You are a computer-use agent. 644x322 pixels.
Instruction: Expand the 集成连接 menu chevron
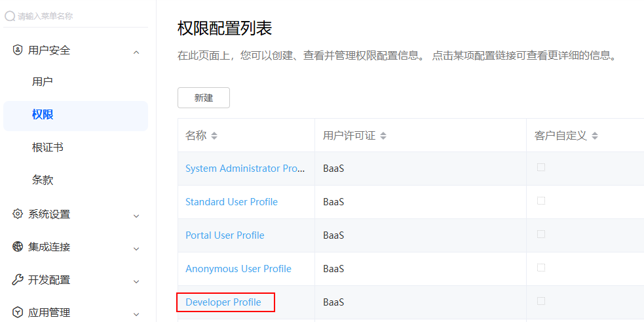[136, 249]
